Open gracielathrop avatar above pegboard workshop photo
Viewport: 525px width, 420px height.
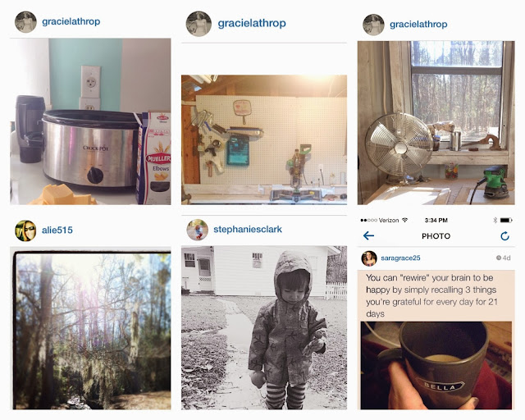[x=199, y=24]
